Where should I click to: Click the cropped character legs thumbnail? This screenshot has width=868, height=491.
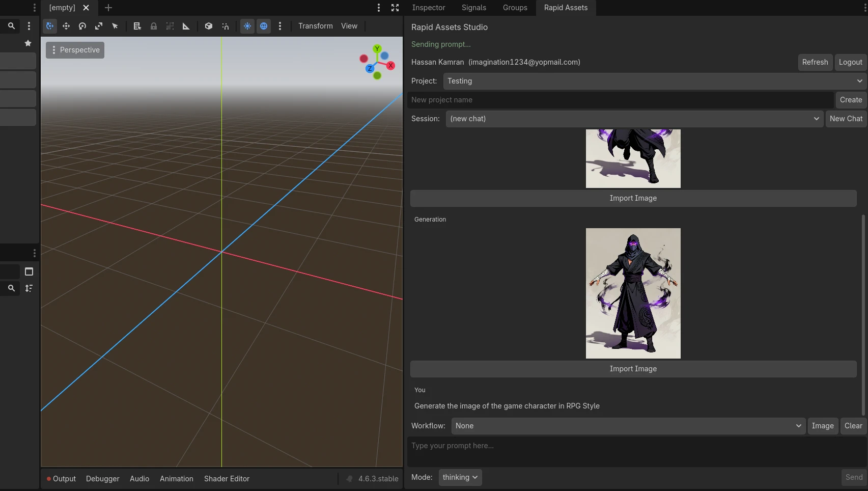click(633, 158)
